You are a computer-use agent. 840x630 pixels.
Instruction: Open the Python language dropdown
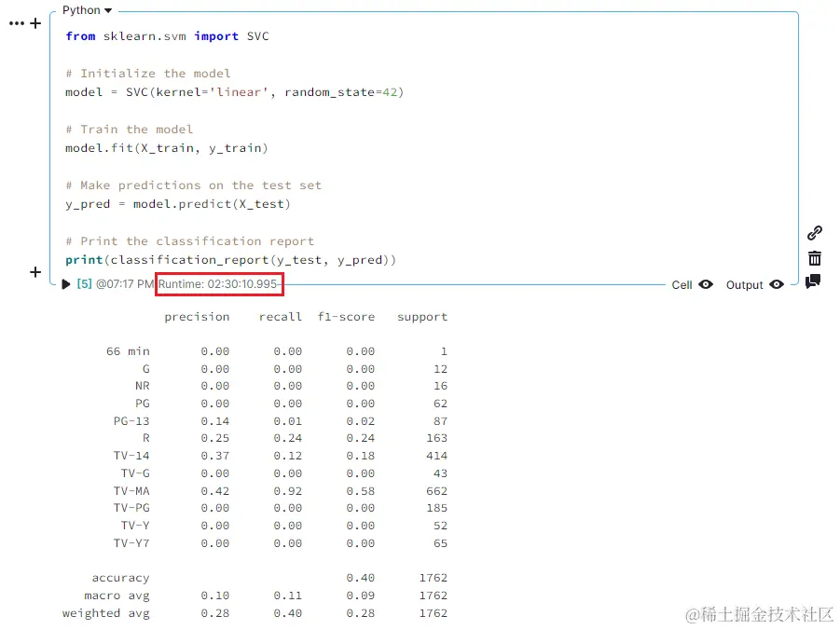click(x=87, y=10)
